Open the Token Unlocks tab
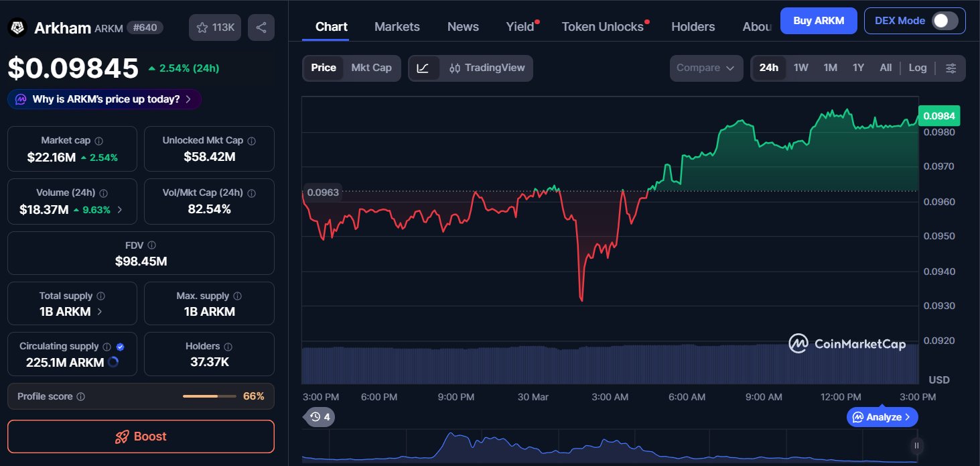 point(602,27)
